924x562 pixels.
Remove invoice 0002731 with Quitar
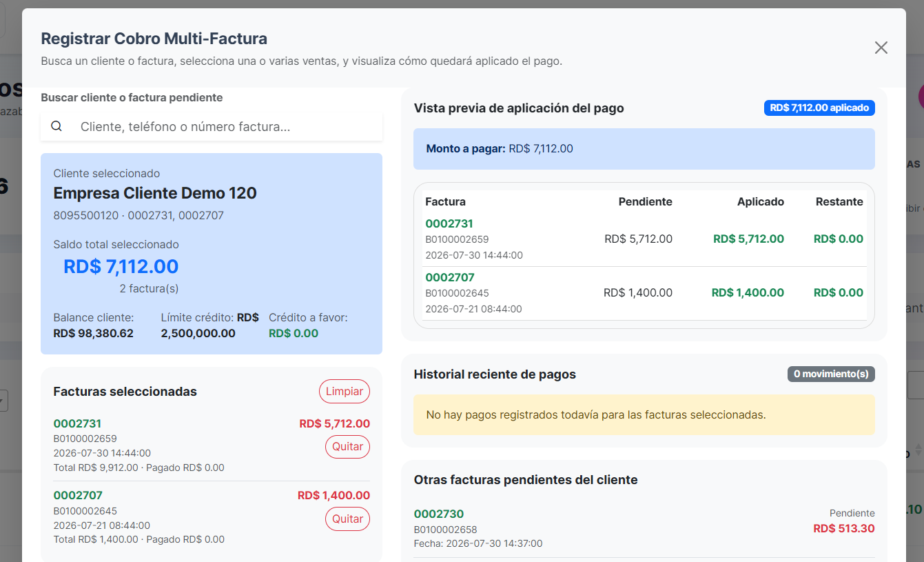point(347,447)
